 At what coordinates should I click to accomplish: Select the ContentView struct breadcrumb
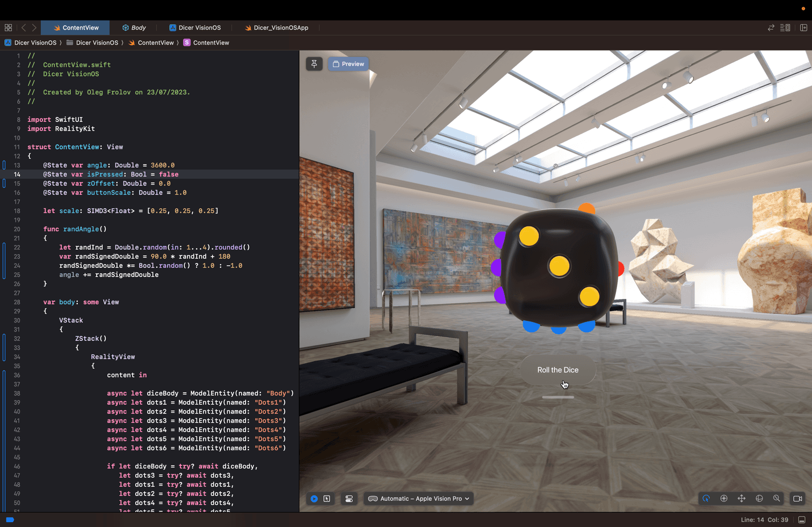[x=206, y=42]
